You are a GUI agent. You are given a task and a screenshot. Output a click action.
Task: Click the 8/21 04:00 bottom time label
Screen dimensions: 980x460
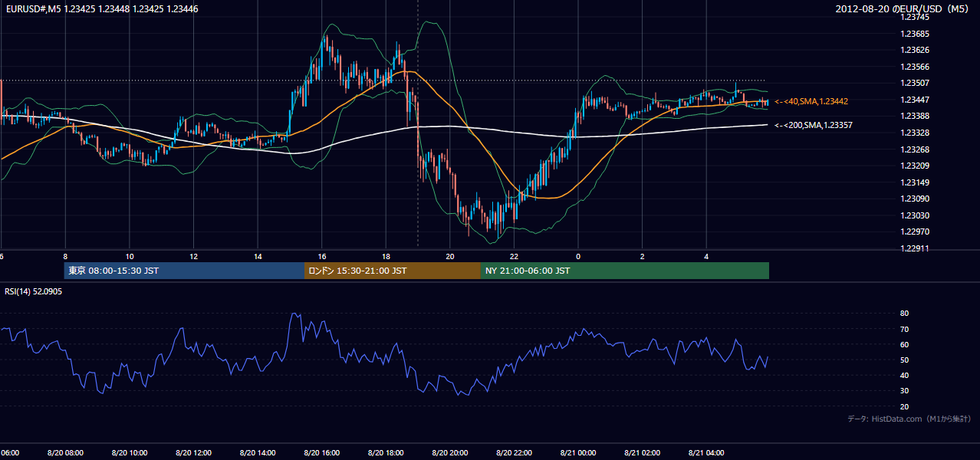point(706,453)
